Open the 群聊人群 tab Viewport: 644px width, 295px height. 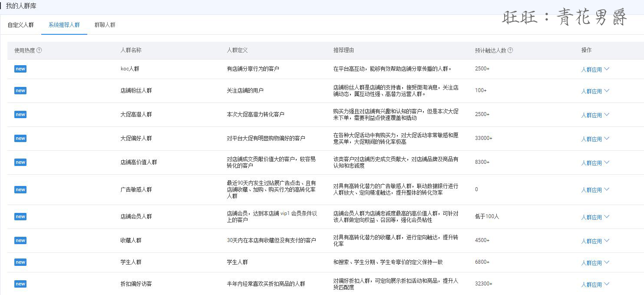(105, 25)
